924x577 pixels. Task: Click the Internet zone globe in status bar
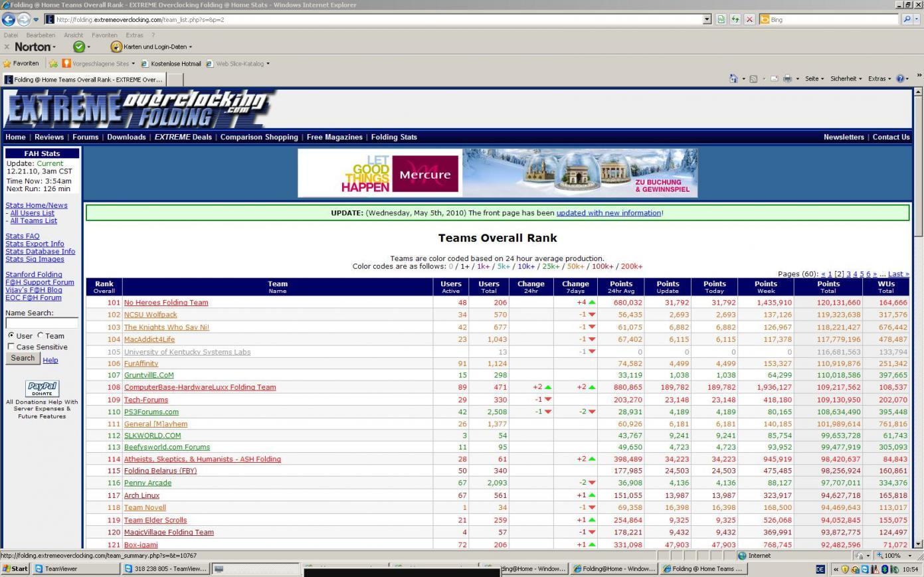click(x=743, y=556)
